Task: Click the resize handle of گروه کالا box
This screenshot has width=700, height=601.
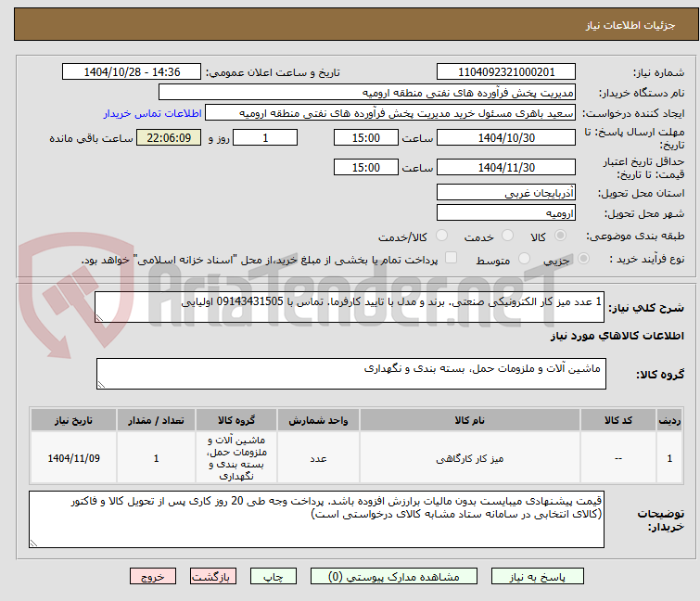Action: [101, 385]
